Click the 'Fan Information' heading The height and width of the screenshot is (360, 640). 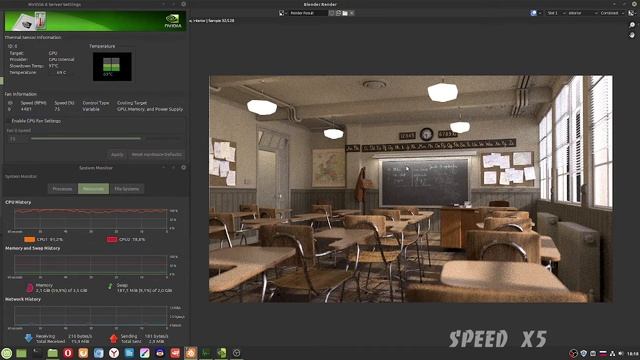[20, 94]
